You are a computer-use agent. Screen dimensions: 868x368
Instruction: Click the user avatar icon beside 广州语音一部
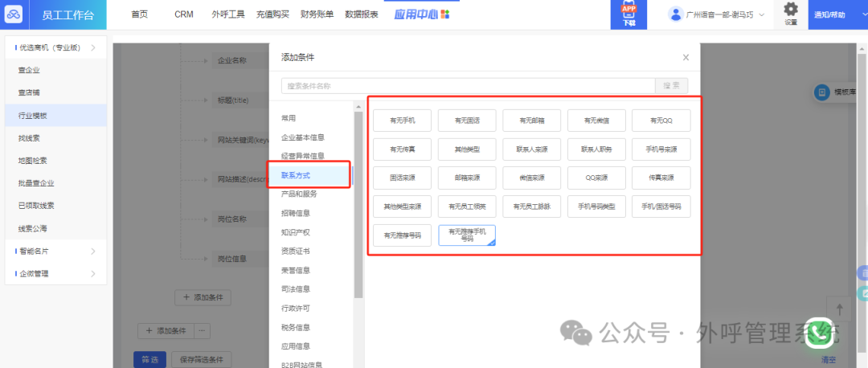tap(675, 15)
